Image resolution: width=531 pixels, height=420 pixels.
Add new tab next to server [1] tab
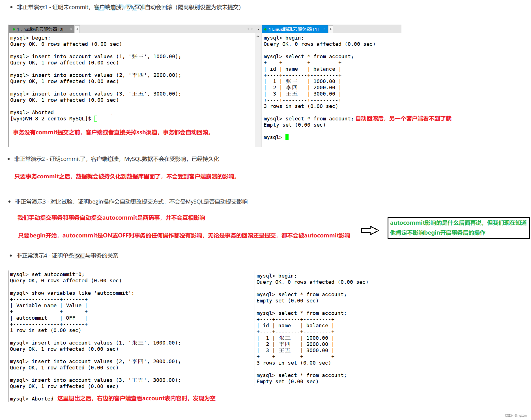[x=331, y=29]
